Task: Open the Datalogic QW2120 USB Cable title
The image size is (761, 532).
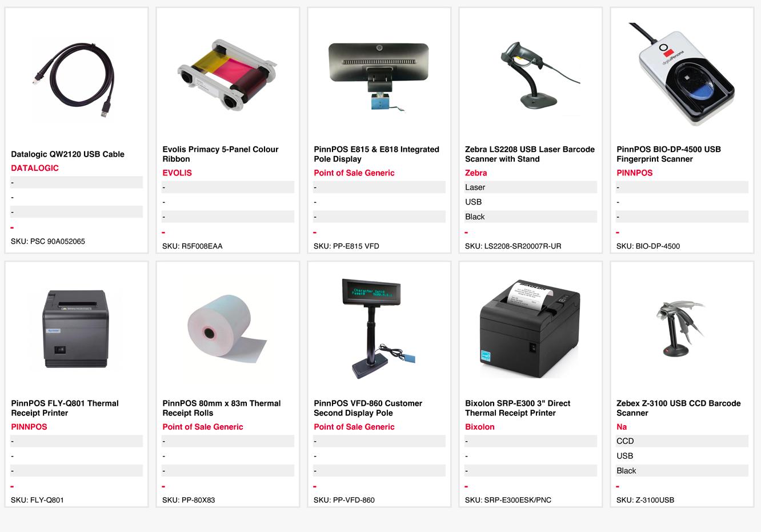Action: click(67, 154)
